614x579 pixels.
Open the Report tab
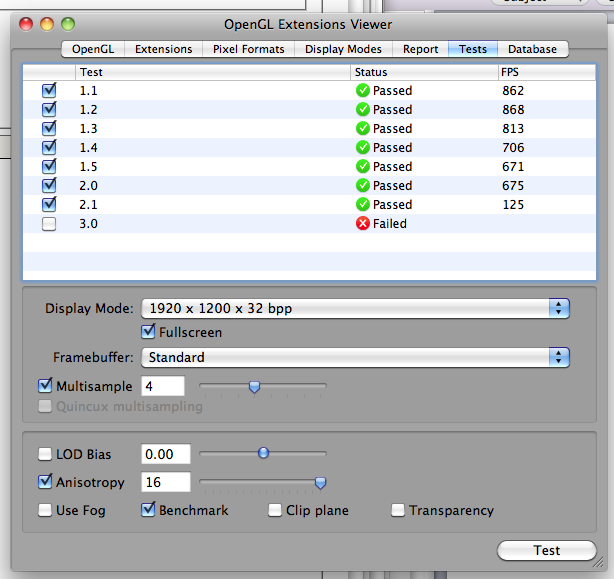(421, 49)
